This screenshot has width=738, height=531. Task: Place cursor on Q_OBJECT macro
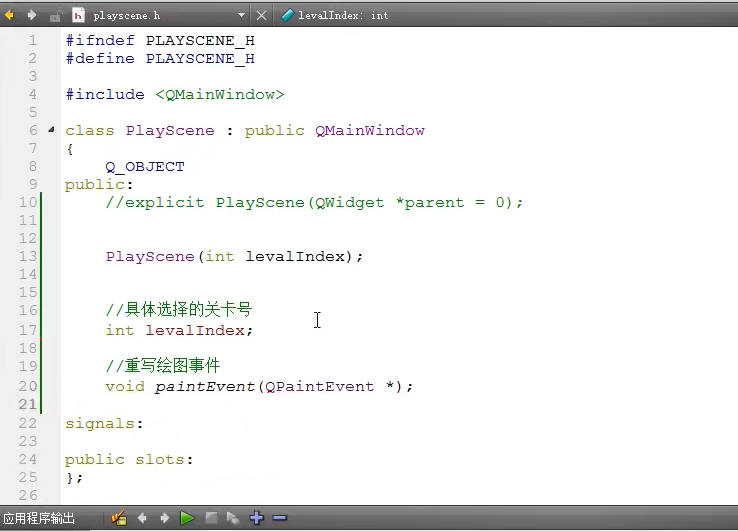pos(145,167)
